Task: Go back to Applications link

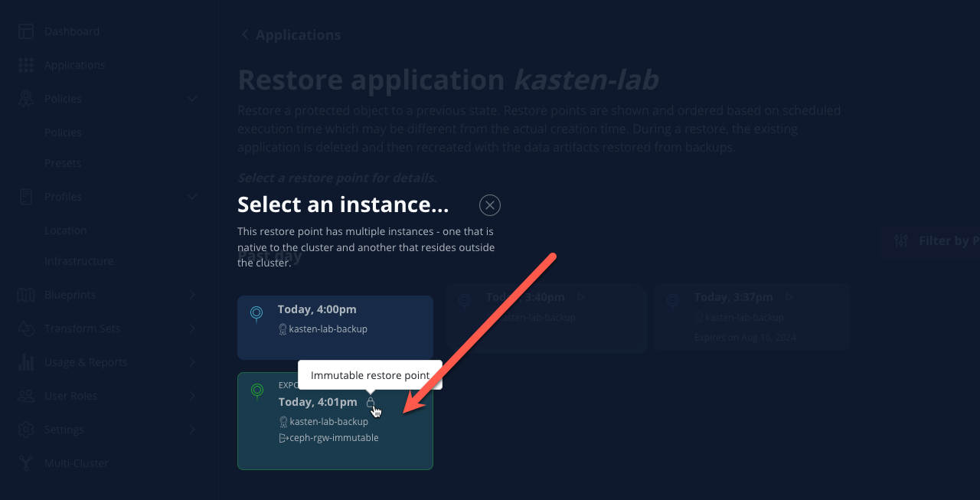Action: point(291,35)
